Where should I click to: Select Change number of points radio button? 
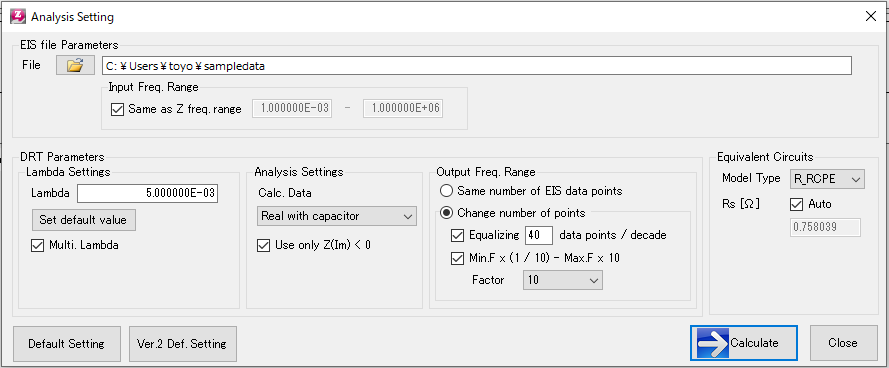[447, 213]
